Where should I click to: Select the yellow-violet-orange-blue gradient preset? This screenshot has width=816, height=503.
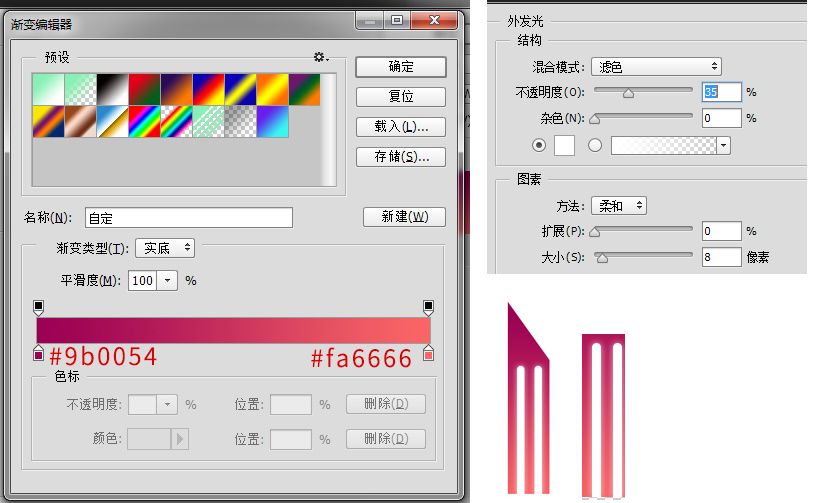[x=48, y=122]
